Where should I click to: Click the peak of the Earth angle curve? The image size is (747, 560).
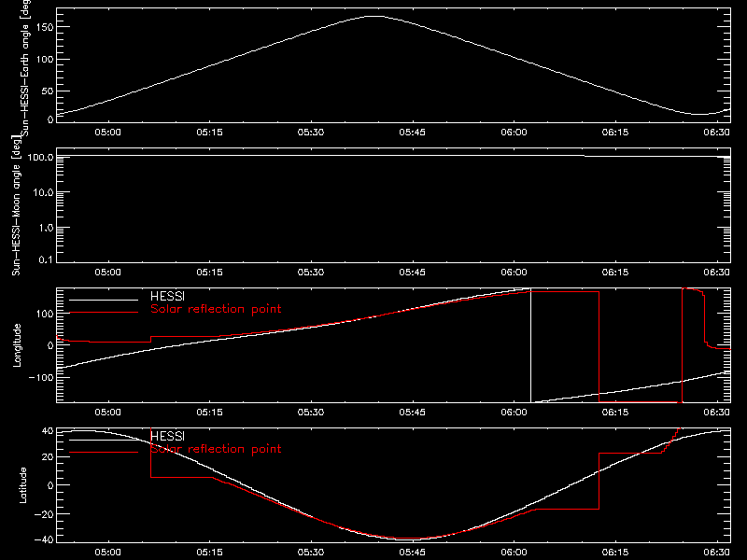click(x=374, y=16)
